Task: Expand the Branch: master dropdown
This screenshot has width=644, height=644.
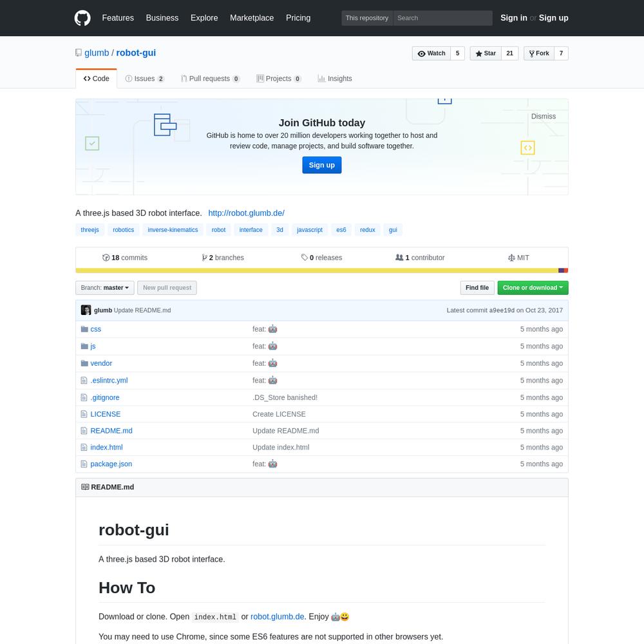Action: 105,287
